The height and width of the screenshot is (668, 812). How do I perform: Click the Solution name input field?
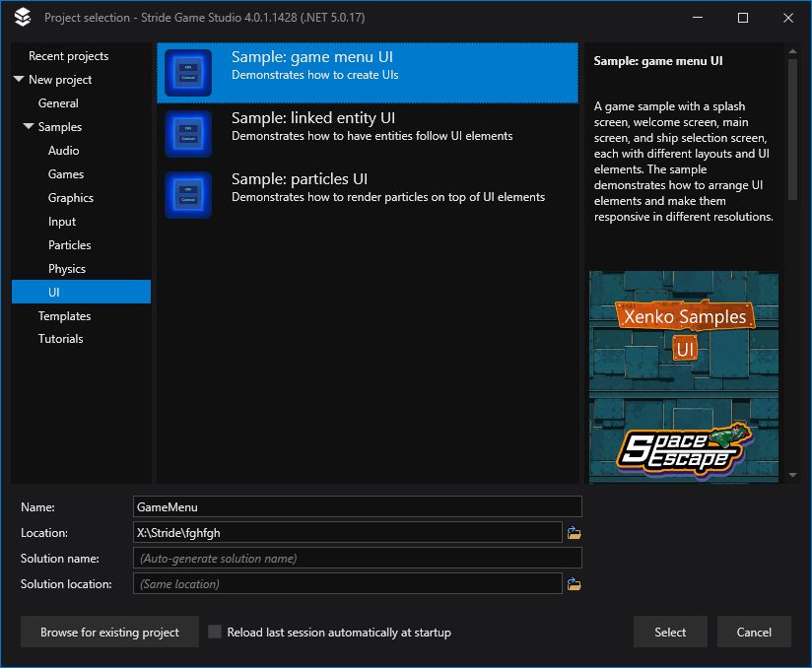(358, 559)
